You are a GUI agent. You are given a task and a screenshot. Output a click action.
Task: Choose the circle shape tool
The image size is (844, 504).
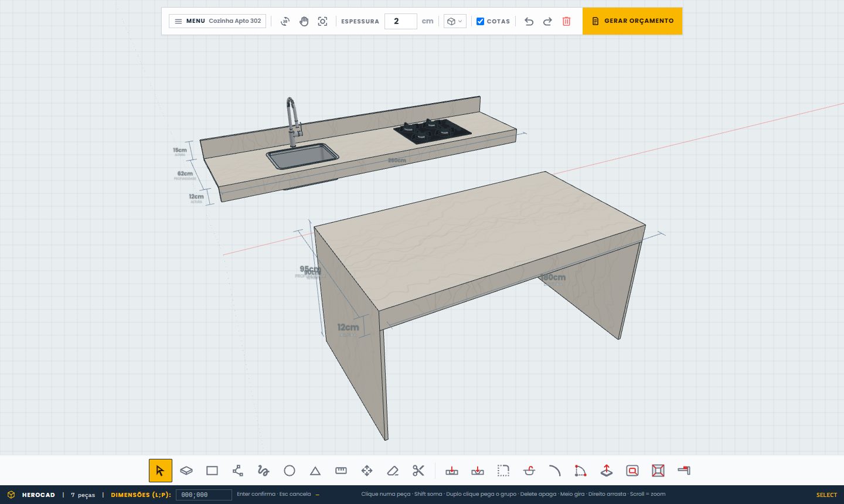[x=290, y=471]
